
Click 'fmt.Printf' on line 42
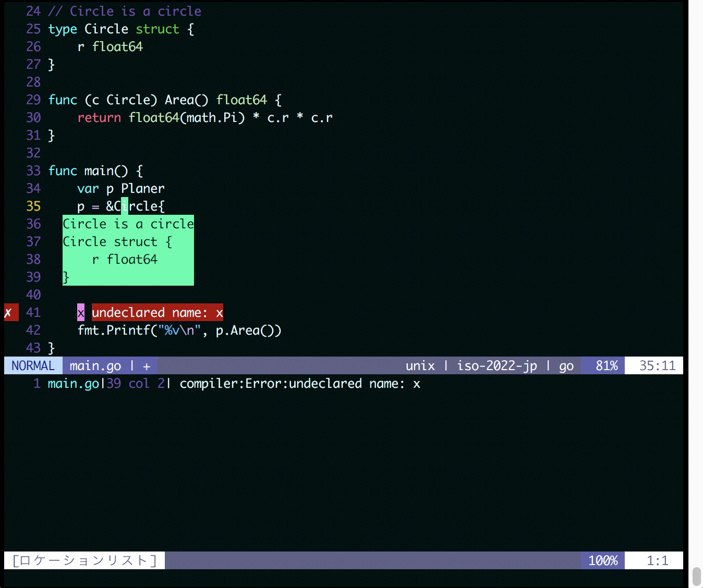click(x=114, y=330)
